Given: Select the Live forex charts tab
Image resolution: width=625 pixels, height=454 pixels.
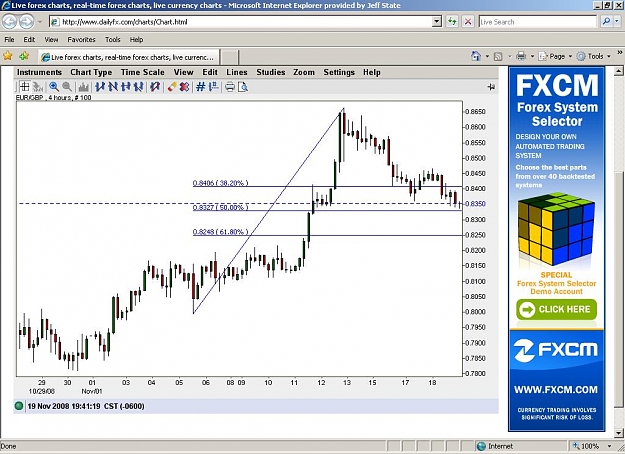Looking at the screenshot, I should (128, 57).
